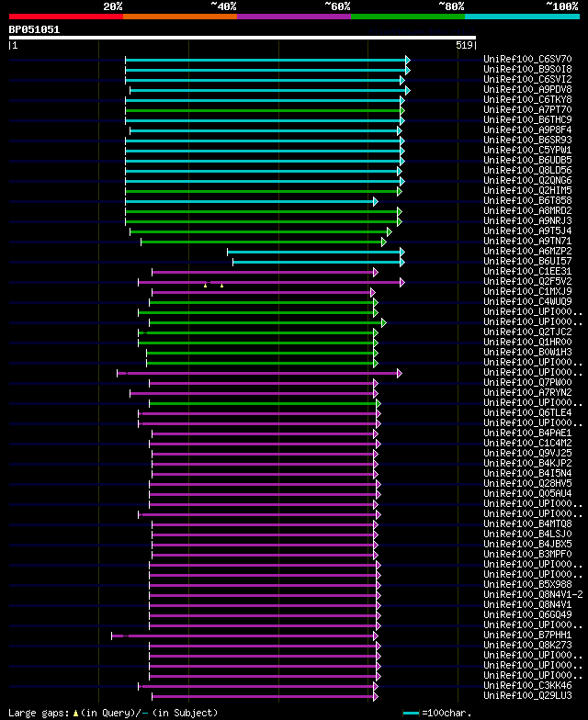Select the UniRef100_Q28HV5 label
588x720 pixels.
tap(527, 483)
